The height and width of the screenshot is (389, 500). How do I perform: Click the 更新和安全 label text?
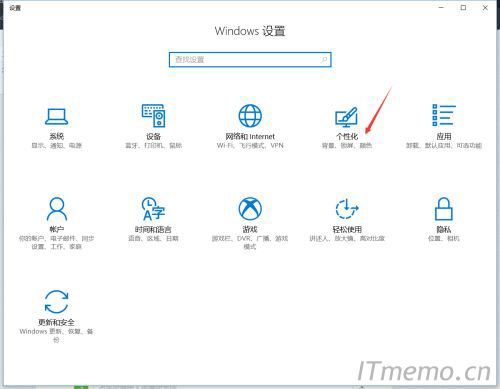[56, 322]
